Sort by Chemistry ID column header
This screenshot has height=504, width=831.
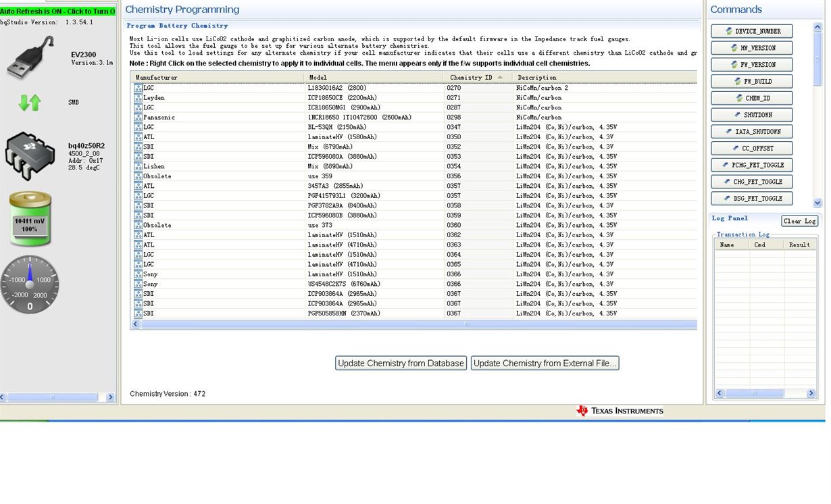click(x=477, y=77)
